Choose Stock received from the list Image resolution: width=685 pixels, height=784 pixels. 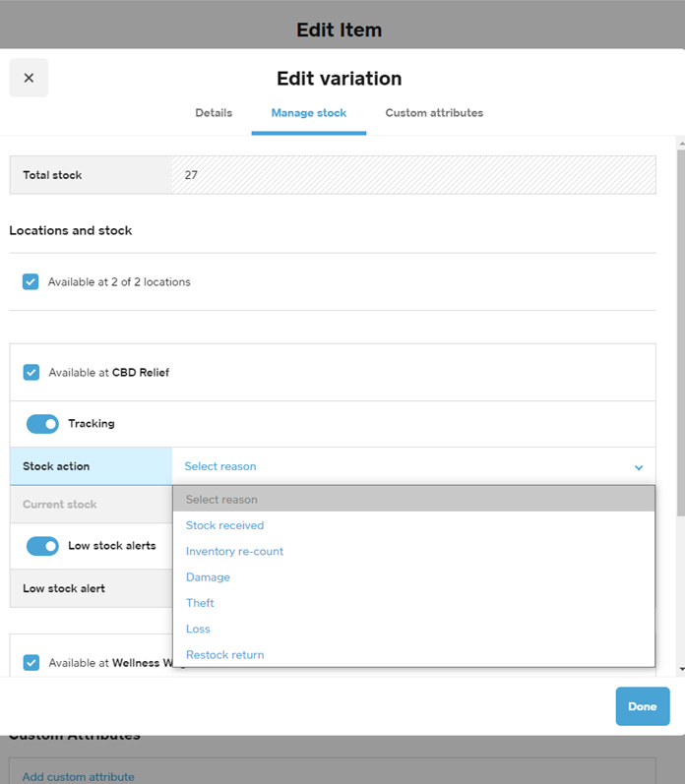[224, 525]
